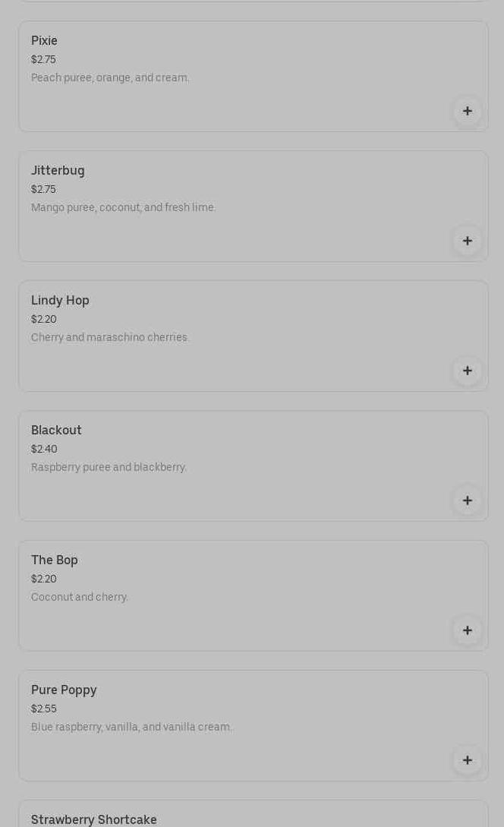Select the Lindy Hop item name

click(x=60, y=301)
